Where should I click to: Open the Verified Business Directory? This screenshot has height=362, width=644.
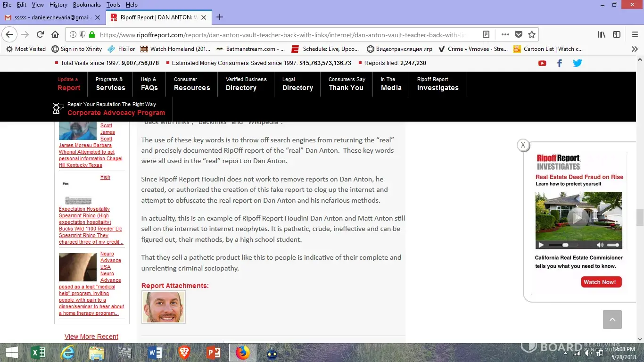tap(246, 84)
